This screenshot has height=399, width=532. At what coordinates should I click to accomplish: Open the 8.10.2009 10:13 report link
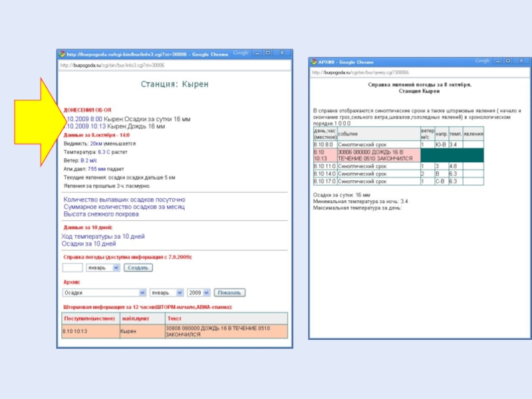[x=85, y=126]
